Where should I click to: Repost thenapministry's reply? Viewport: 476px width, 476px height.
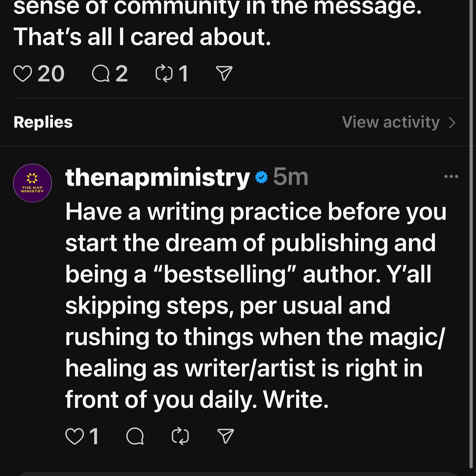(x=180, y=436)
